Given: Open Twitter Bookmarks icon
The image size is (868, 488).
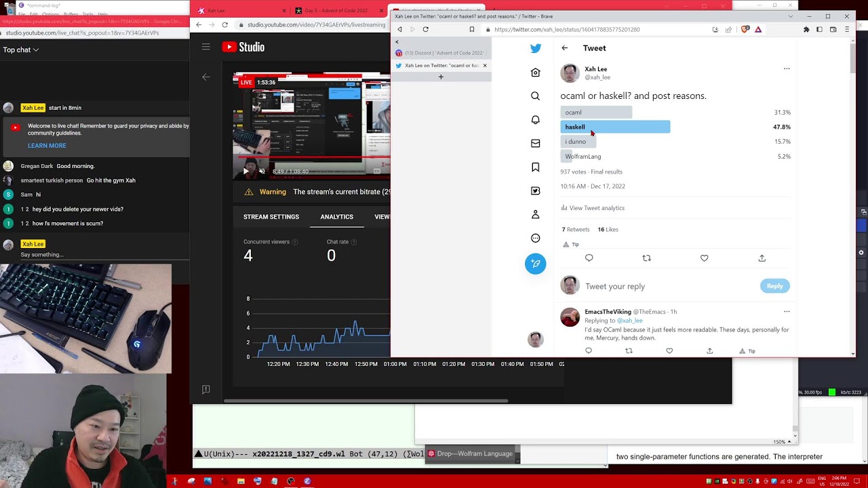Looking at the screenshot, I should [536, 167].
